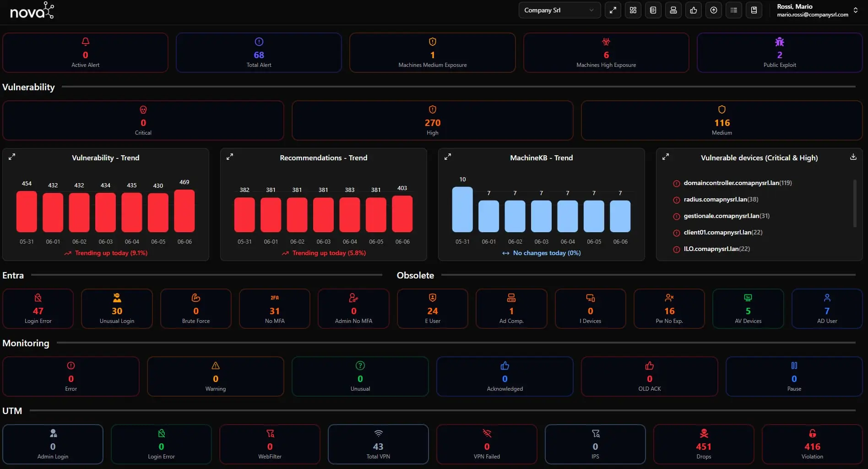Click the thumbs-up icon in top toolbar
This screenshot has height=469, width=868.
pos(694,10)
